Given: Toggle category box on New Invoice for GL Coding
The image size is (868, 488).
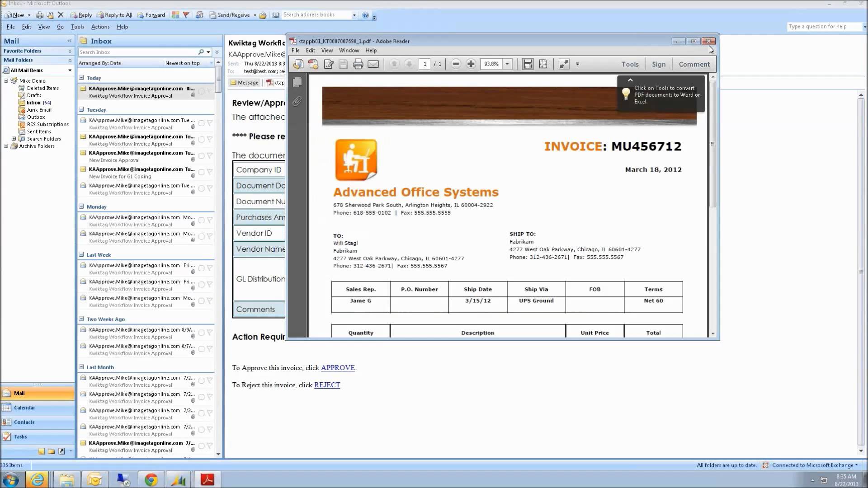Looking at the screenshot, I should tap(202, 172).
